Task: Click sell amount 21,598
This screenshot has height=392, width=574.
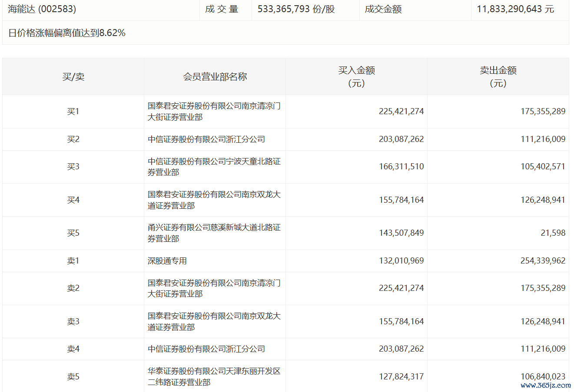Action: tap(553, 233)
